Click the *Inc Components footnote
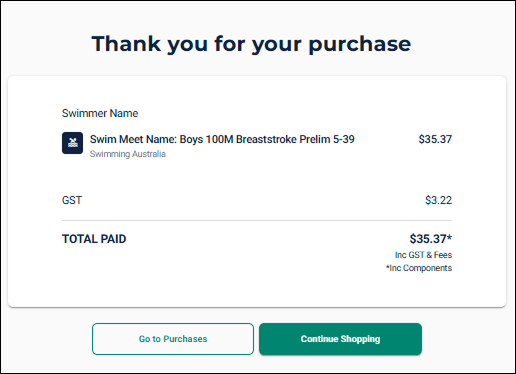516x374 pixels. coord(419,268)
